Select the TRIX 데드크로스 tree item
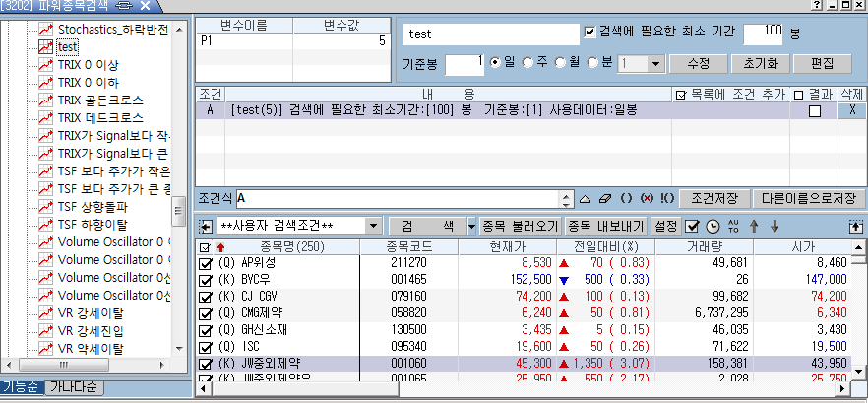868x403 pixels. (x=100, y=118)
